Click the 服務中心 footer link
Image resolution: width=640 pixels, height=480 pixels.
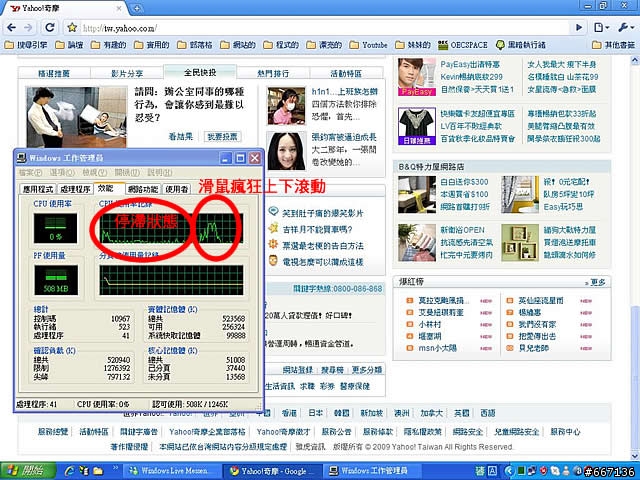(565, 431)
